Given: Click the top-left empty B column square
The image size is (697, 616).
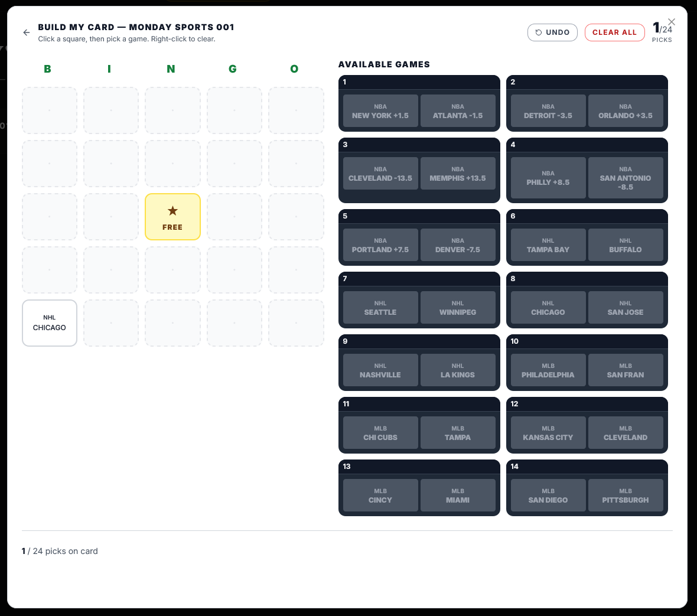Looking at the screenshot, I should (x=50, y=110).
